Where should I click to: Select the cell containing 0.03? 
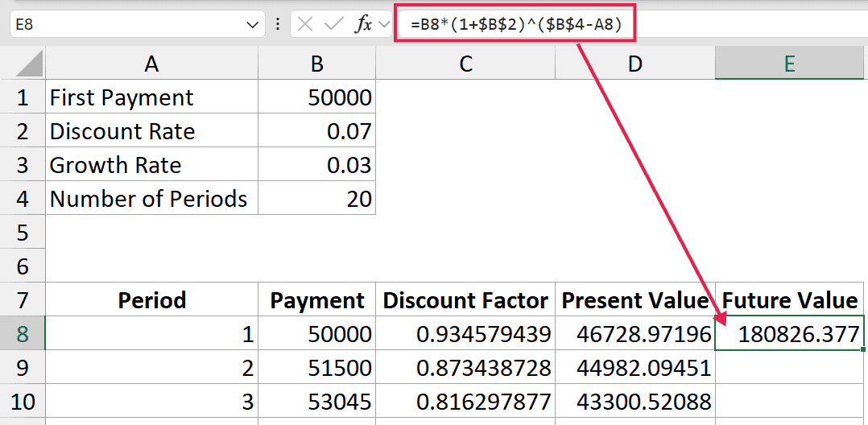pyautogui.click(x=316, y=166)
